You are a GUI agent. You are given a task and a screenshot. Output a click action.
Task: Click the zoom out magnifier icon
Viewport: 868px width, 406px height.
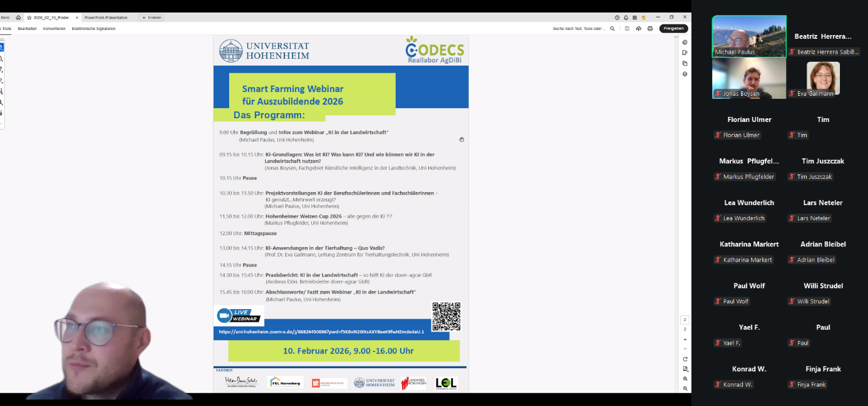685,388
